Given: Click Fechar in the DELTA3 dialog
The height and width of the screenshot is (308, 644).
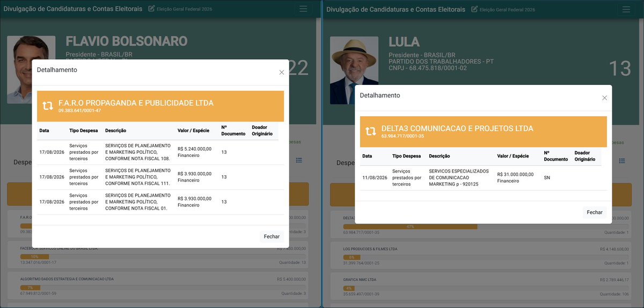Looking at the screenshot, I should [595, 212].
